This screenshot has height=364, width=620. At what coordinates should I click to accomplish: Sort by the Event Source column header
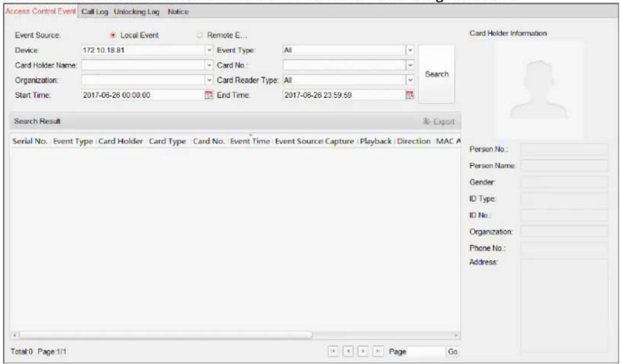[x=299, y=142]
